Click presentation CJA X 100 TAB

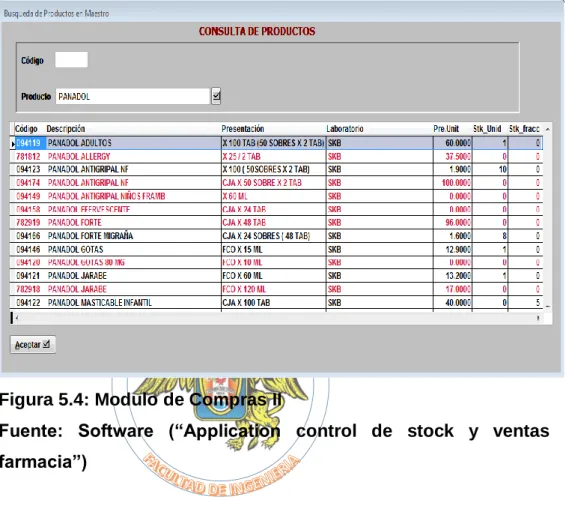273,302
